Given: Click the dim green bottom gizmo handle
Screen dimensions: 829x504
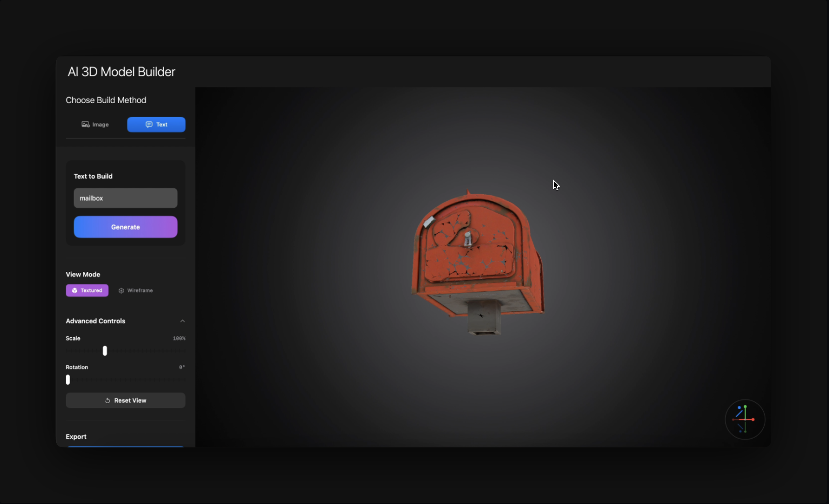Looking at the screenshot, I should point(745,431).
